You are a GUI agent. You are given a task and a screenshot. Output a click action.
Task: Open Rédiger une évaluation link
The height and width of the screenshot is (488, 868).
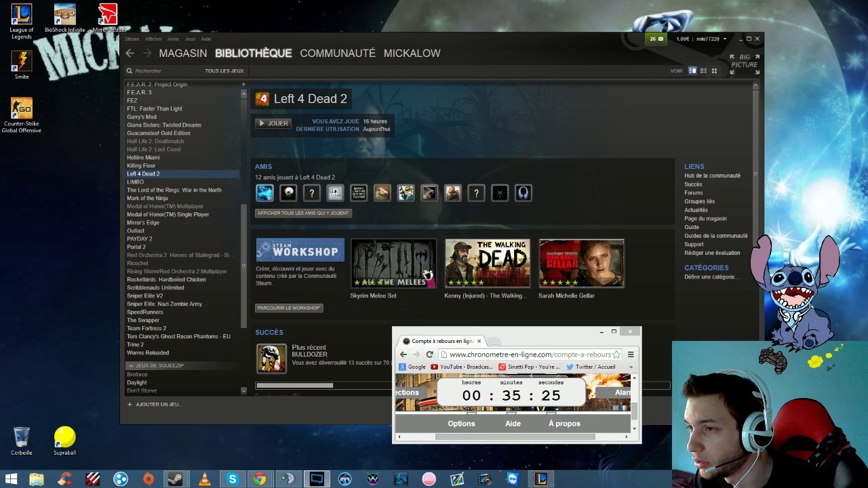[712, 253]
